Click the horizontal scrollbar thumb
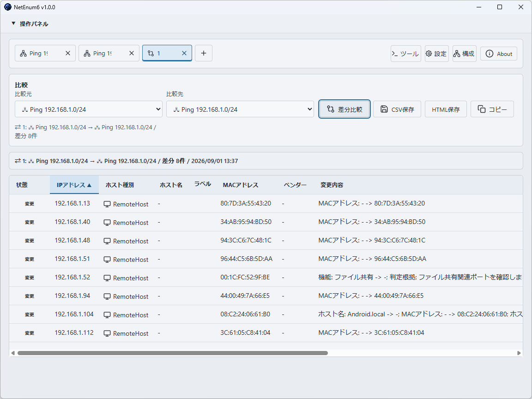532x399 pixels. tap(173, 353)
